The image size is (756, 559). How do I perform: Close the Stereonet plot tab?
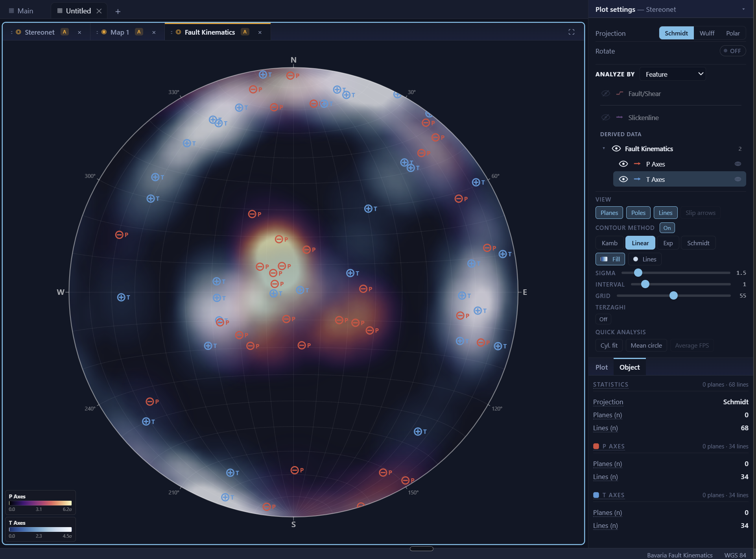(79, 33)
